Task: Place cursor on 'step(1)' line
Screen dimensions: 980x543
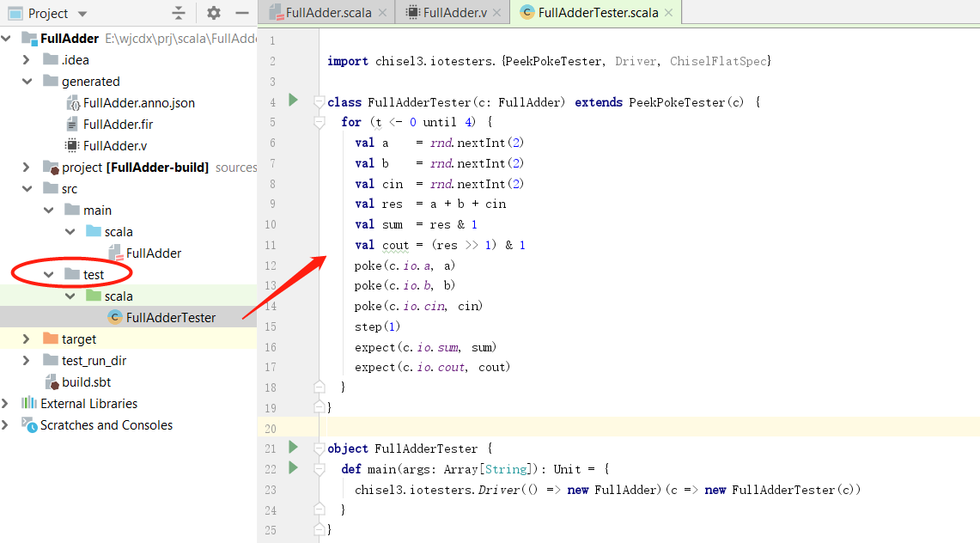Action: click(x=377, y=326)
